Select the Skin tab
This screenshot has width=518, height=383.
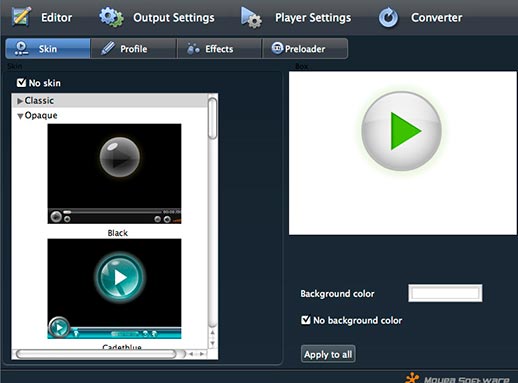[x=48, y=49]
